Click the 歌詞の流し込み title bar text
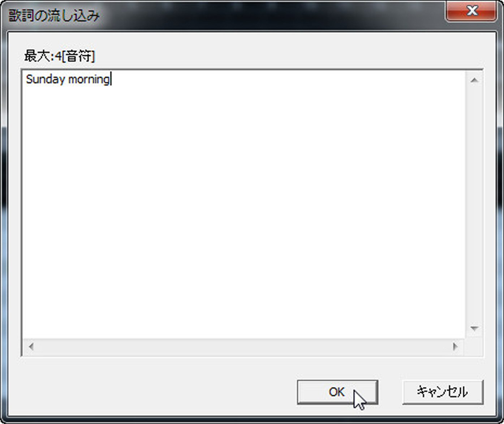The width and height of the screenshot is (504, 424). pos(54,16)
